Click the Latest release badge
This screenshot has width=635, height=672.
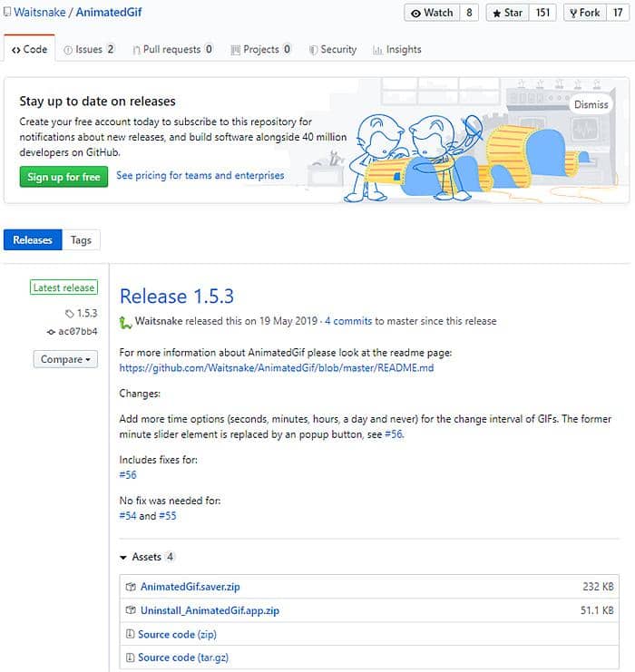click(x=63, y=287)
